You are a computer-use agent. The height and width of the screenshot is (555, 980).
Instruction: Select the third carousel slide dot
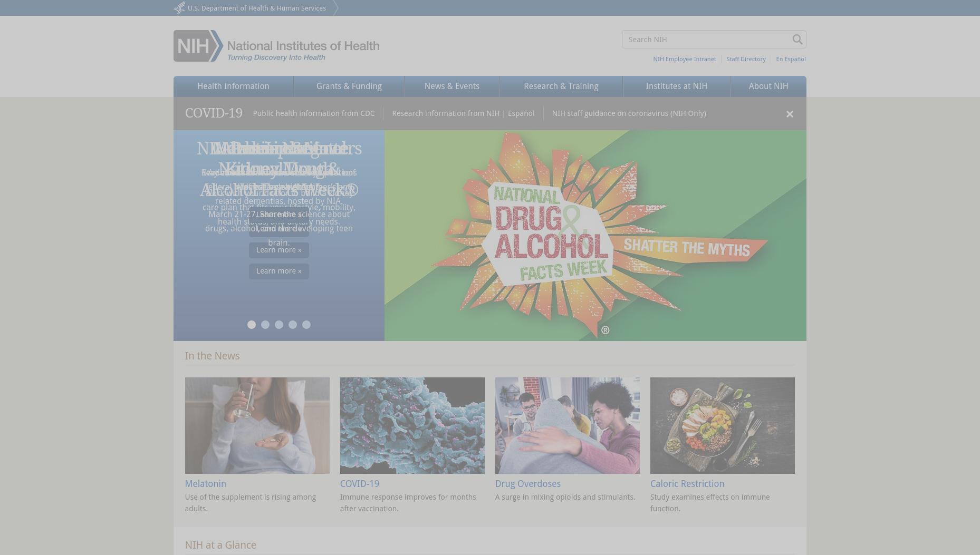pyautogui.click(x=279, y=325)
